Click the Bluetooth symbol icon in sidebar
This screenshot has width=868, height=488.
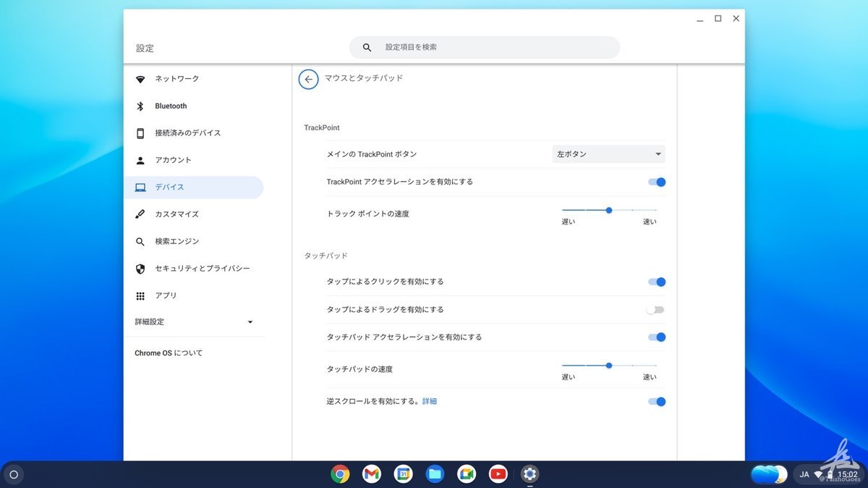[x=140, y=106]
